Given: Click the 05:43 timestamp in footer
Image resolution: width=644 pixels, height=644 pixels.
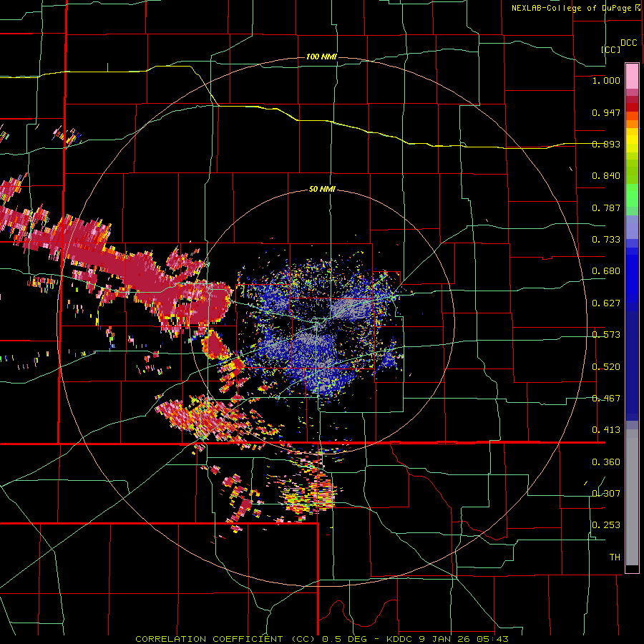Looking at the screenshot, I should (x=493, y=639).
